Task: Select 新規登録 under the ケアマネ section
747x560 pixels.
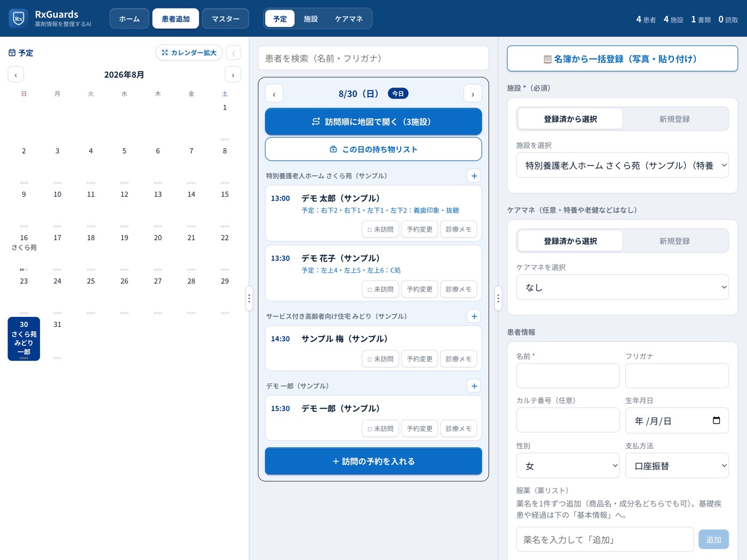Action: tap(674, 241)
